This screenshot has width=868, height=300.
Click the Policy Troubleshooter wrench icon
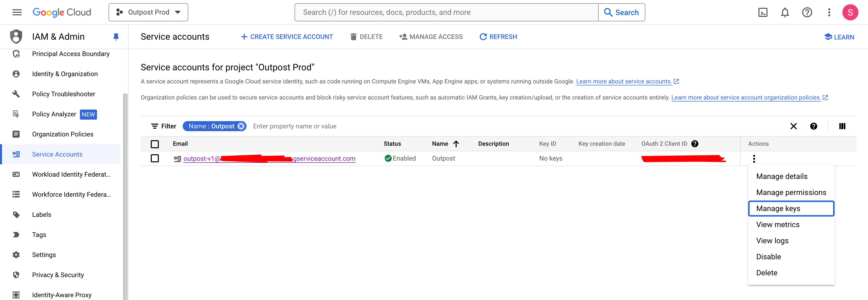click(x=16, y=94)
